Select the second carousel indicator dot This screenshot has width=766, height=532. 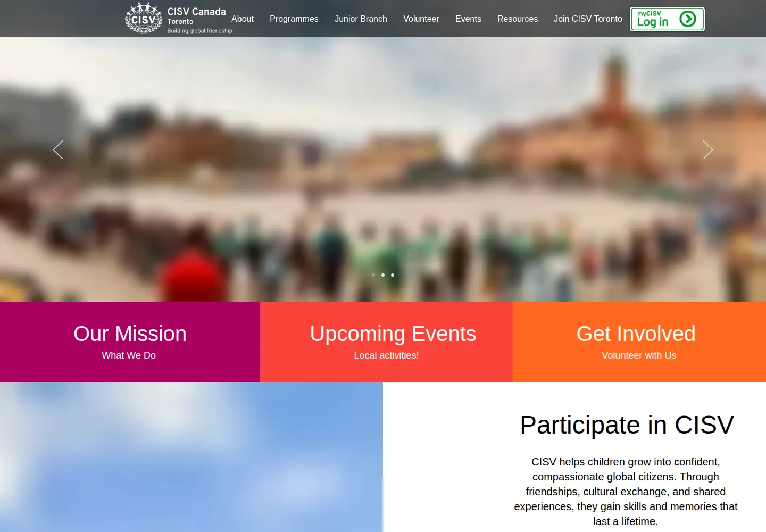pyautogui.click(x=383, y=275)
